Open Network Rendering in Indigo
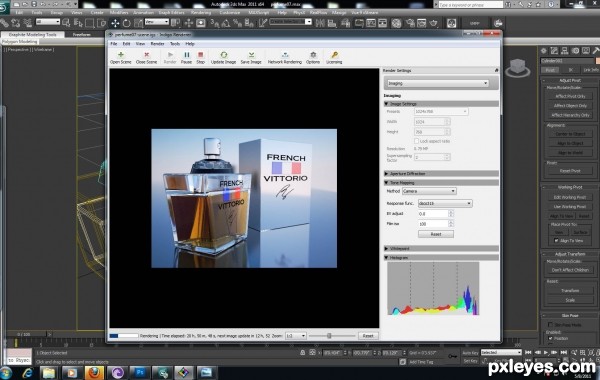The height and width of the screenshot is (380, 600). 285,57
